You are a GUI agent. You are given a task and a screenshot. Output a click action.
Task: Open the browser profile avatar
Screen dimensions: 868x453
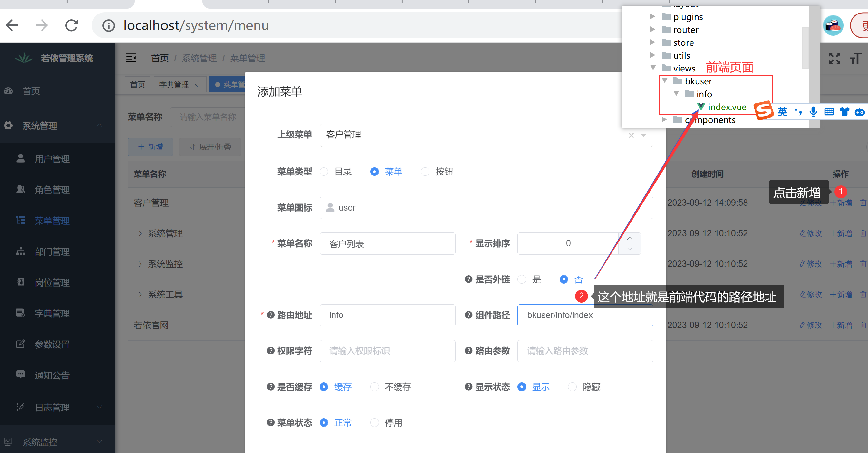pos(833,26)
